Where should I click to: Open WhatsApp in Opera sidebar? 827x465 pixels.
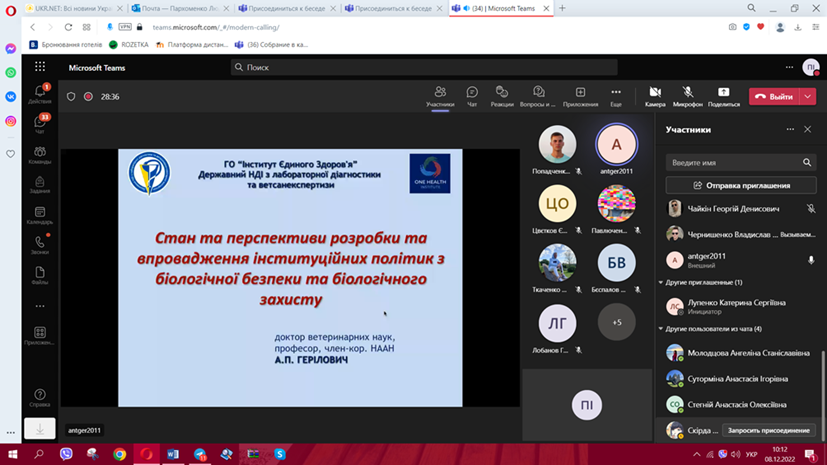(11, 73)
